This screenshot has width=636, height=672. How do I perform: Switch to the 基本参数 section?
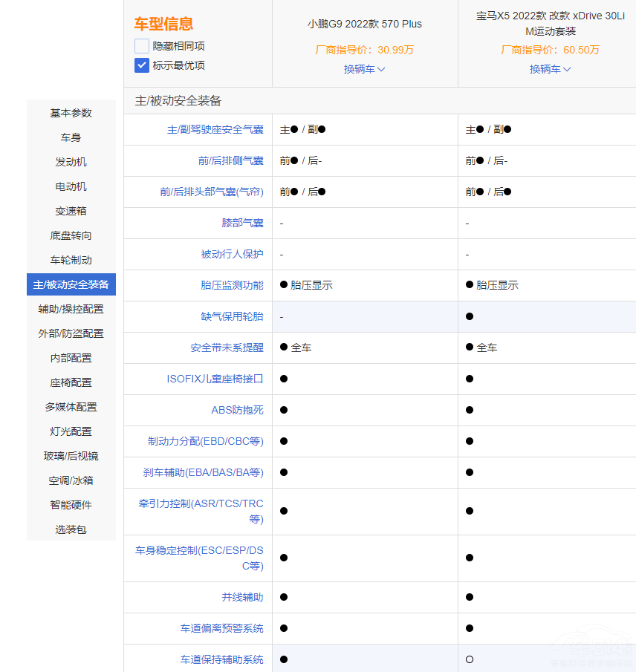click(71, 113)
